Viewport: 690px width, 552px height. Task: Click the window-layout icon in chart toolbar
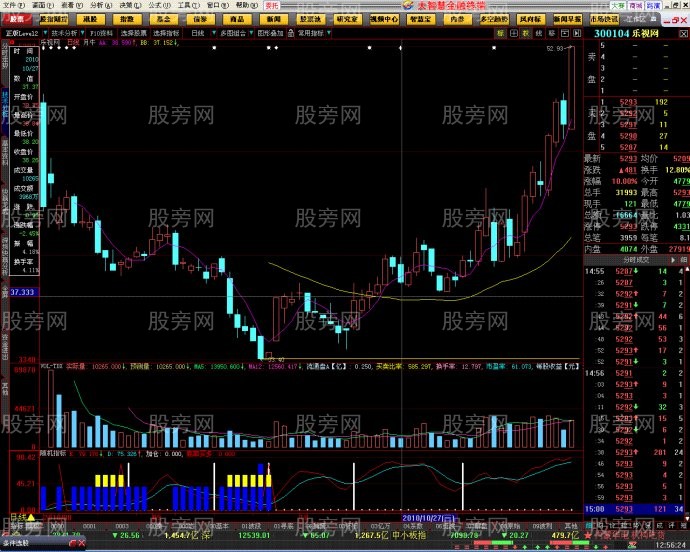tap(565, 33)
